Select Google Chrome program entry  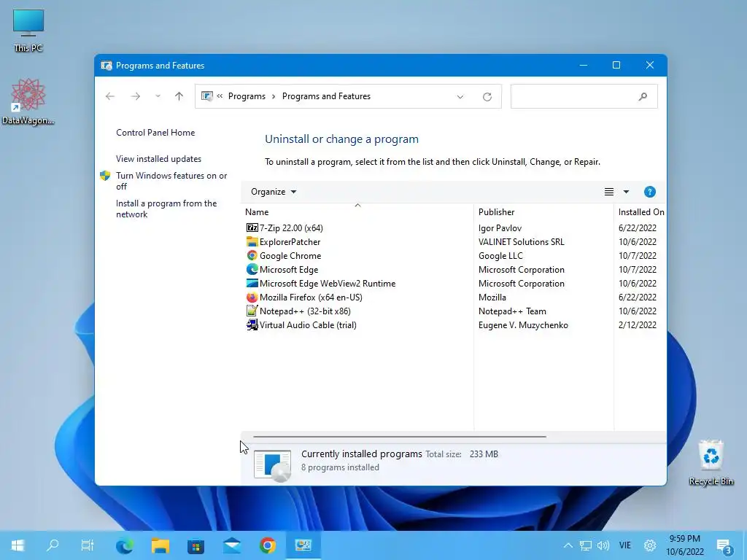290,255
